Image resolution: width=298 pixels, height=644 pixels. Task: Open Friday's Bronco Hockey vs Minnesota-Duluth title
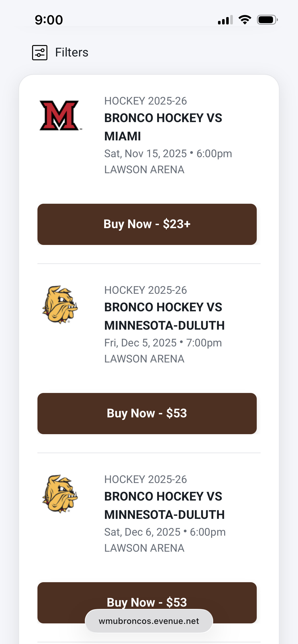[x=164, y=316]
